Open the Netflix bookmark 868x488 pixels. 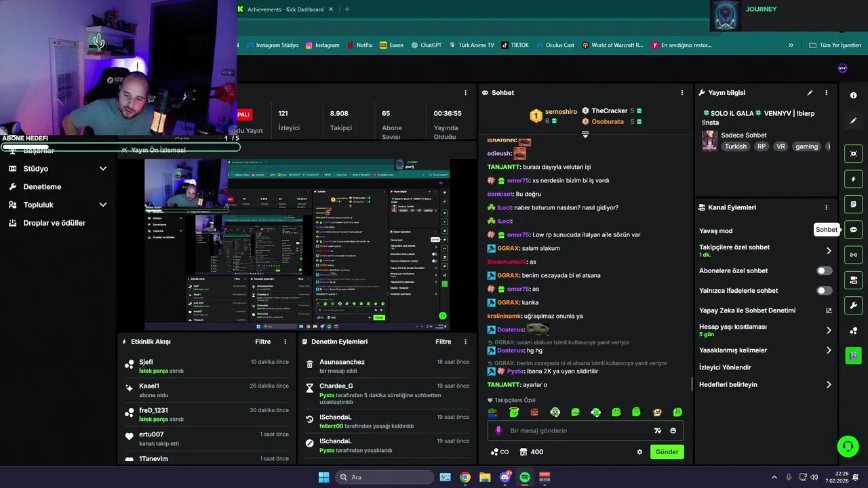click(x=359, y=45)
